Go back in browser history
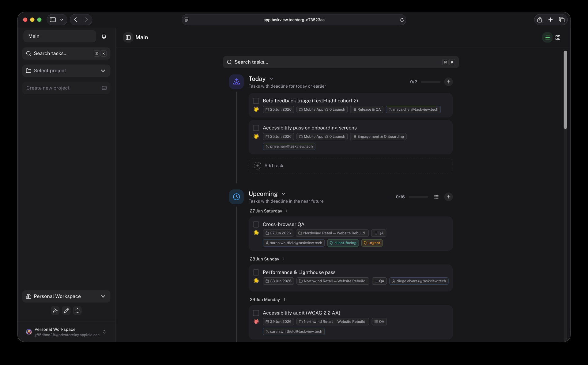588x365 pixels. tap(75, 20)
